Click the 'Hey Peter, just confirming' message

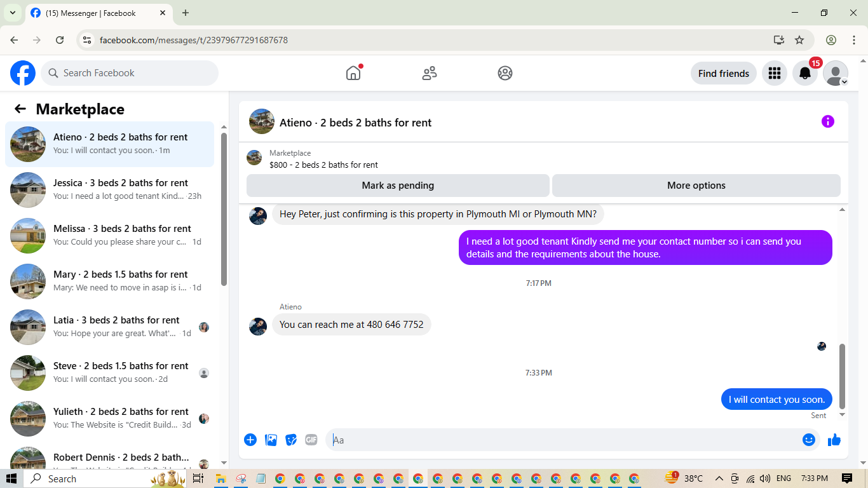(x=438, y=214)
